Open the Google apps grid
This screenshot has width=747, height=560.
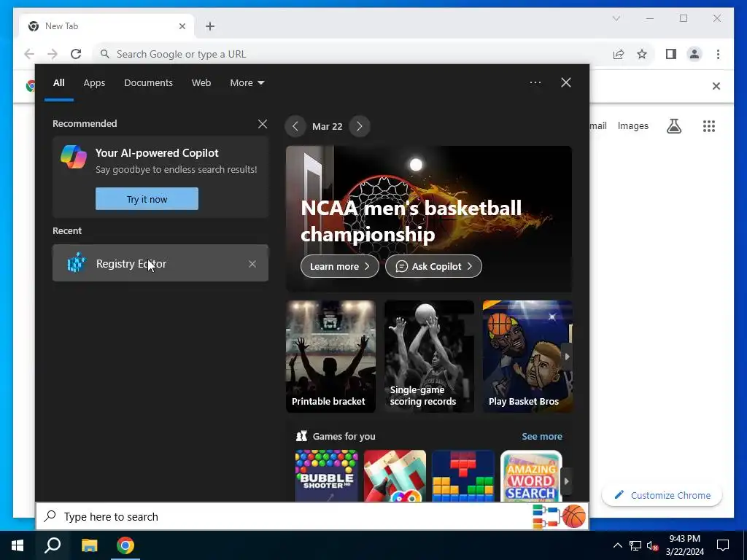(x=709, y=126)
